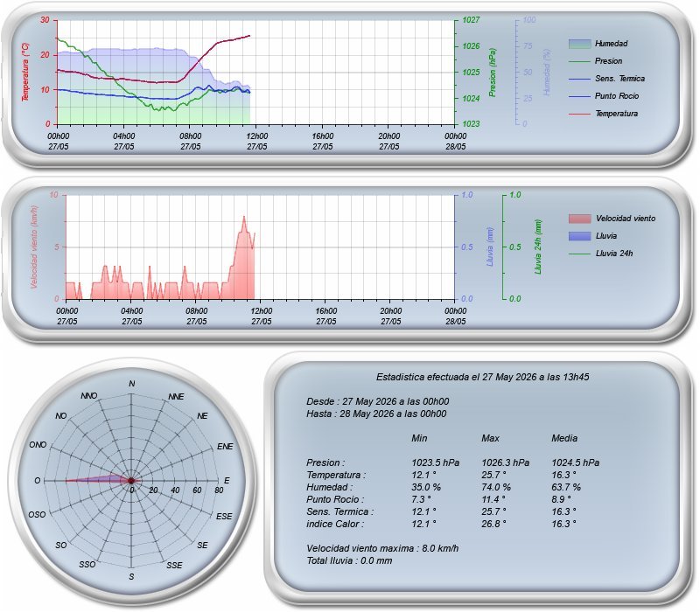Click the Temperatura (°C) axis title

pyautogui.click(x=25, y=73)
